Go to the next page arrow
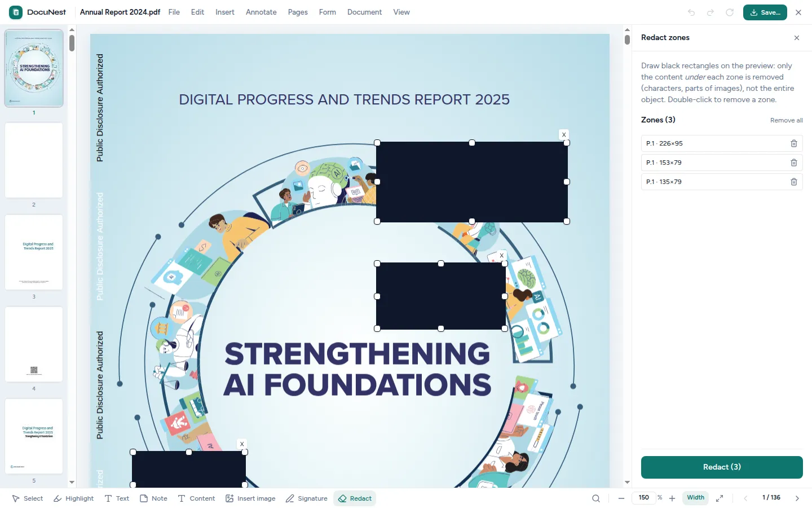The image size is (812, 508). pyautogui.click(x=797, y=498)
